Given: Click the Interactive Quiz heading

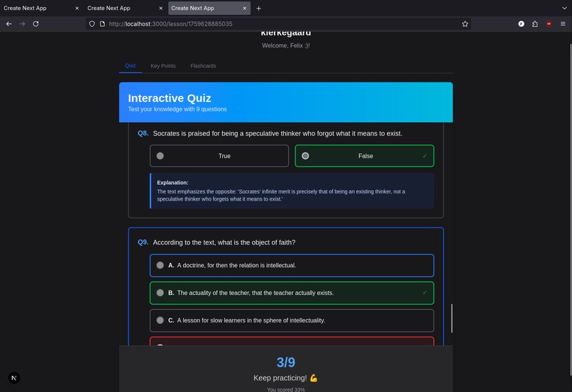Looking at the screenshot, I should coord(170,98).
